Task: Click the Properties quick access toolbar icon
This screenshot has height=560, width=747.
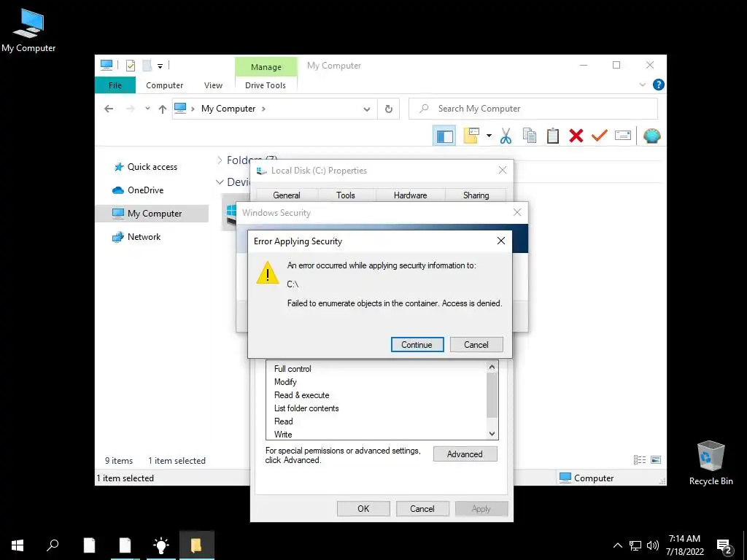Action: click(130, 66)
